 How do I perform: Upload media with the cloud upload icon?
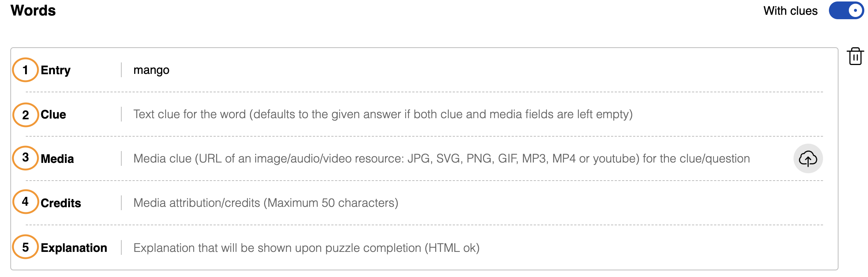coord(808,158)
